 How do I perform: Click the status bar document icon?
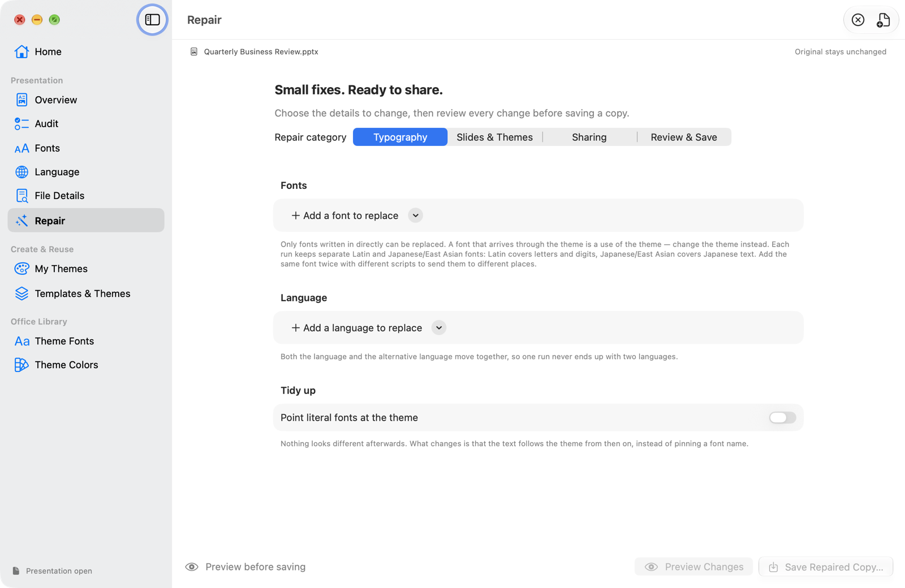(16, 571)
